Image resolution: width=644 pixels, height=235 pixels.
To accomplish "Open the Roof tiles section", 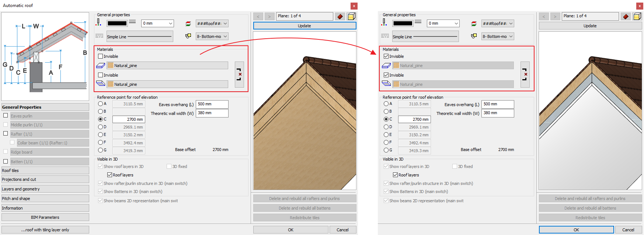I will pos(45,171).
